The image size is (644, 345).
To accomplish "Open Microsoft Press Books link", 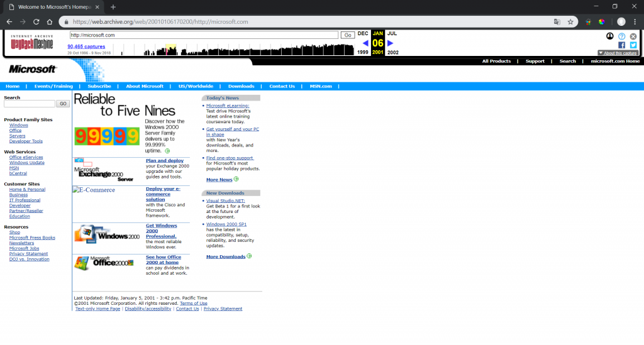I will [x=32, y=238].
